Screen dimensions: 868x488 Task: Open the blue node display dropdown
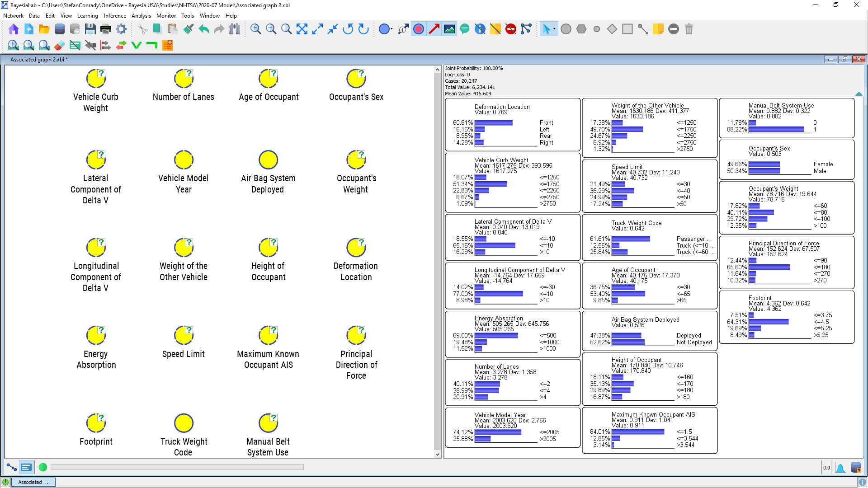[x=386, y=29]
